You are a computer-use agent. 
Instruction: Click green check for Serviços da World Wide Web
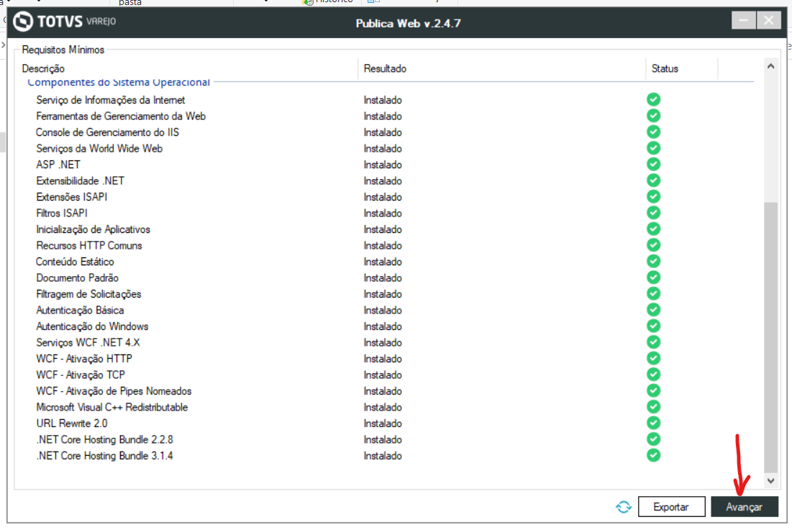(654, 148)
